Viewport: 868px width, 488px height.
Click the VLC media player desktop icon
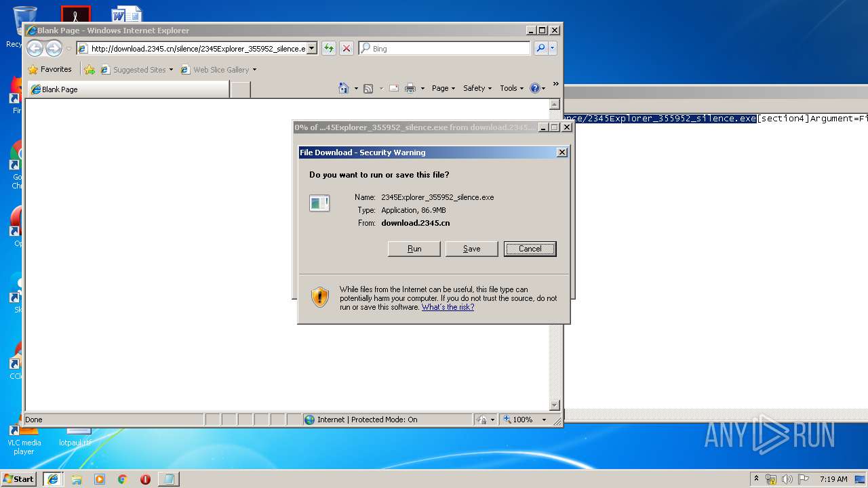tap(24, 439)
